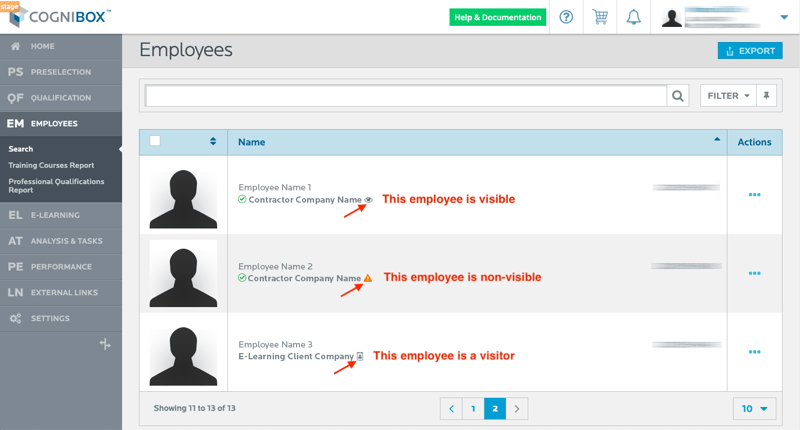Screen dimensions: 800x430
Task: Click green check icon beside Employee 1 company
Action: pyautogui.click(x=242, y=199)
